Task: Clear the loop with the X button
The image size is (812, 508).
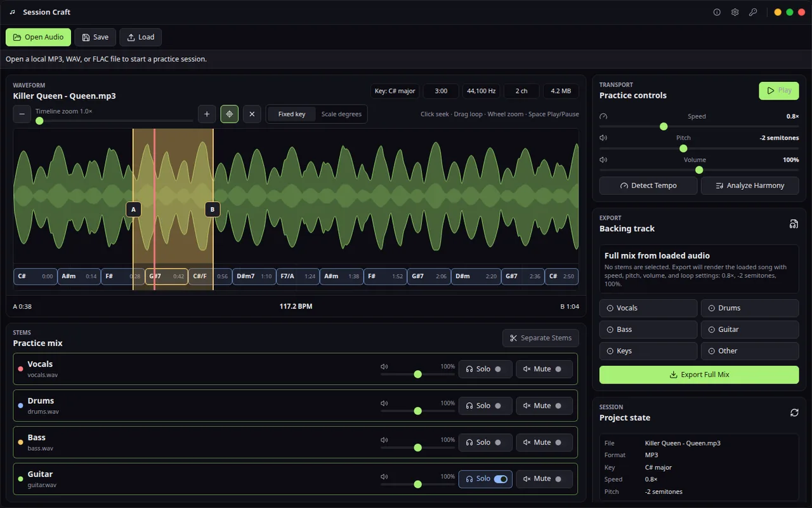Action: [x=252, y=114]
